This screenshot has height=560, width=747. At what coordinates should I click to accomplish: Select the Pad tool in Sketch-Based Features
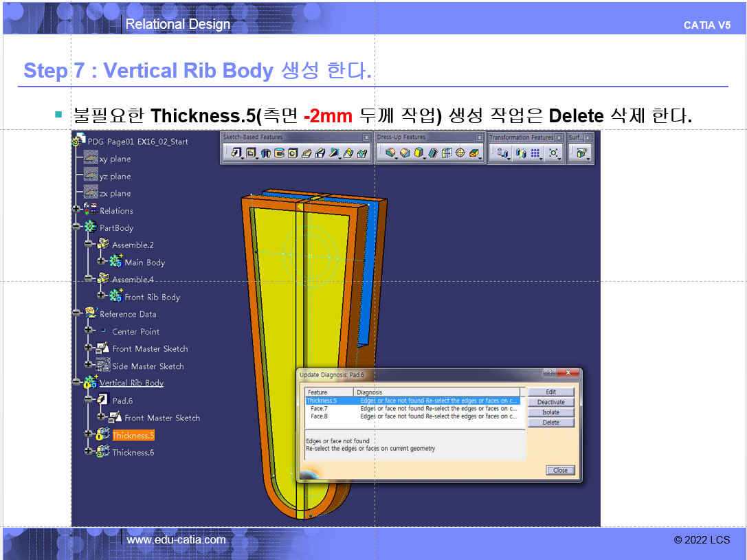pyautogui.click(x=236, y=153)
